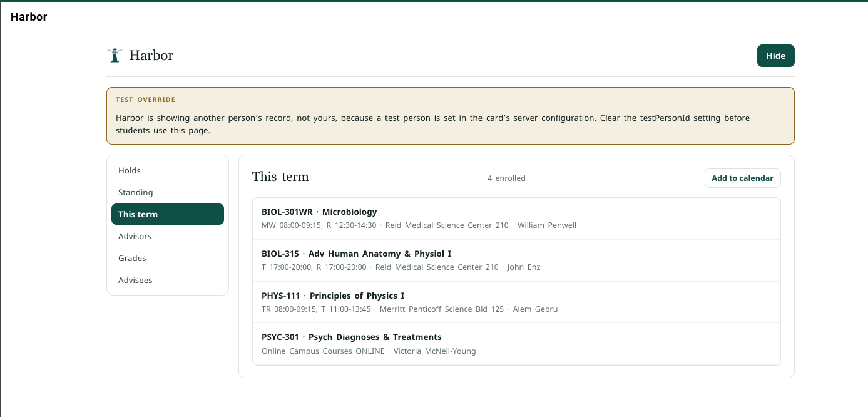Viewport: 868px width, 417px height.
Task: Add this term's courses to calendar
Action: tap(742, 178)
